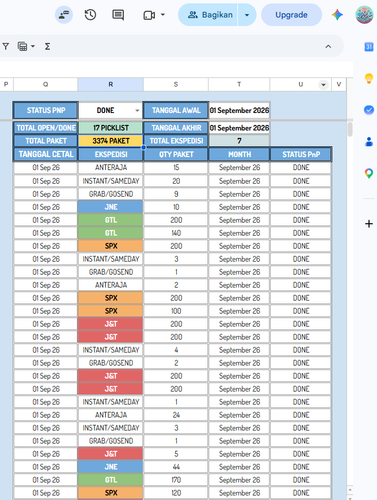Select the 3374 PAKET cell
This screenshot has width=377, height=500.
[111, 141]
